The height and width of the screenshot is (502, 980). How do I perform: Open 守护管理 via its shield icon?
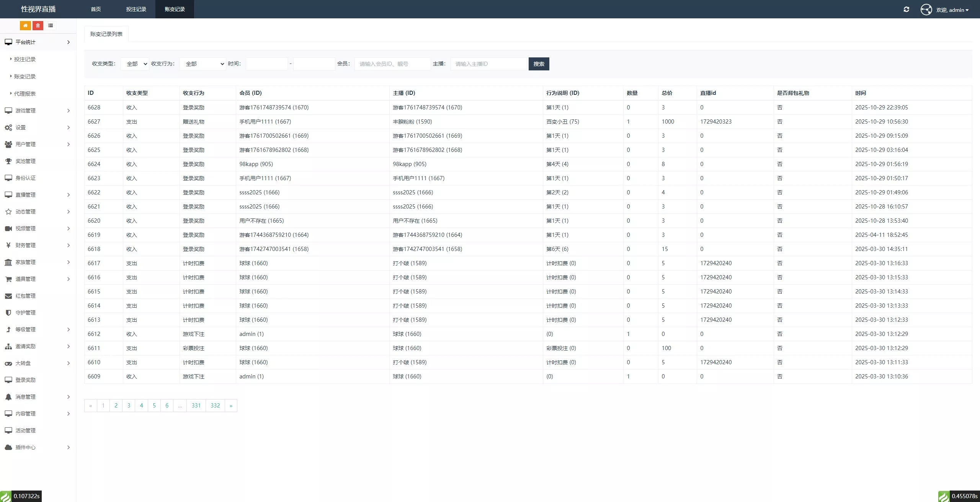(x=8, y=313)
